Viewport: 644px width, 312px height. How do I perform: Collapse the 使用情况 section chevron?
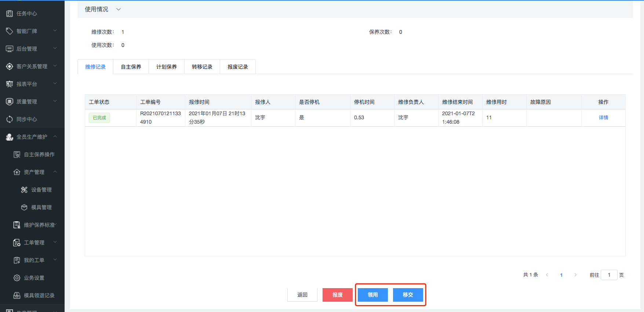point(119,9)
